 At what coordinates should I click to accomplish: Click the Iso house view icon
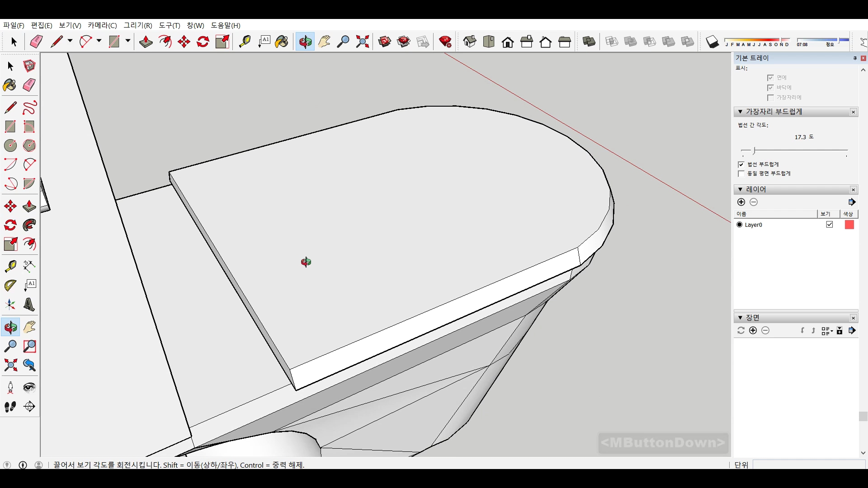tap(470, 42)
